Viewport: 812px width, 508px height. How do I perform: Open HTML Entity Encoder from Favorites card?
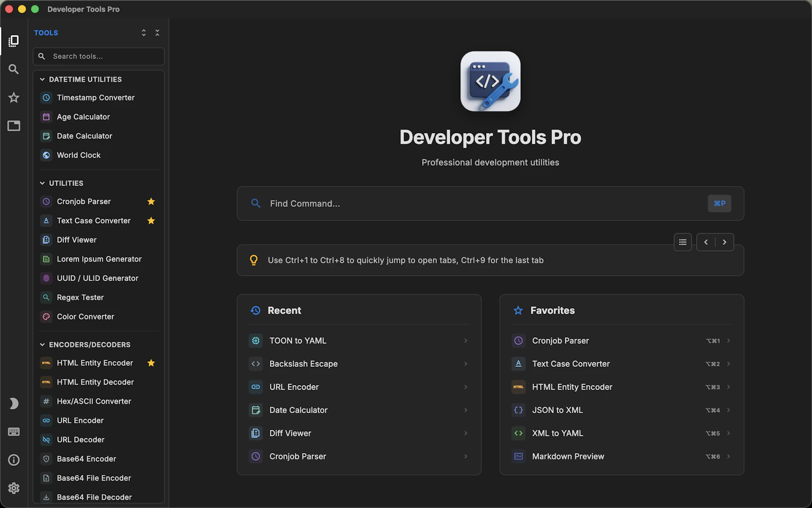click(622, 387)
